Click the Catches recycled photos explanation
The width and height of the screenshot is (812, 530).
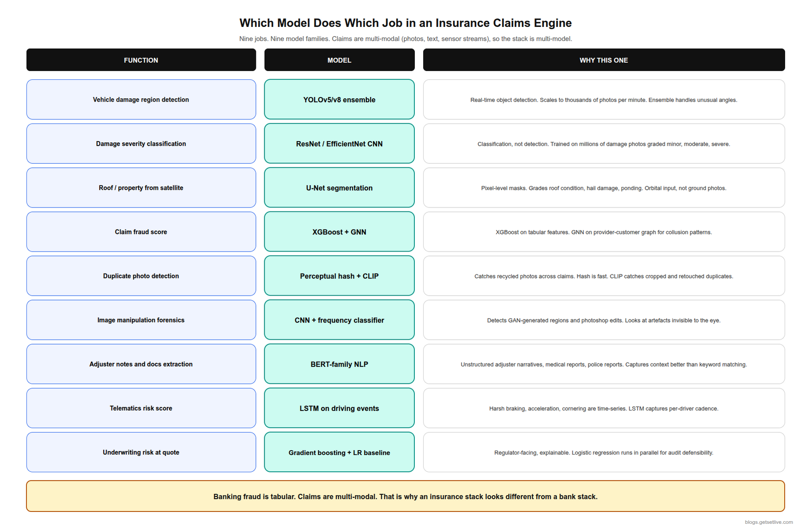click(x=604, y=276)
